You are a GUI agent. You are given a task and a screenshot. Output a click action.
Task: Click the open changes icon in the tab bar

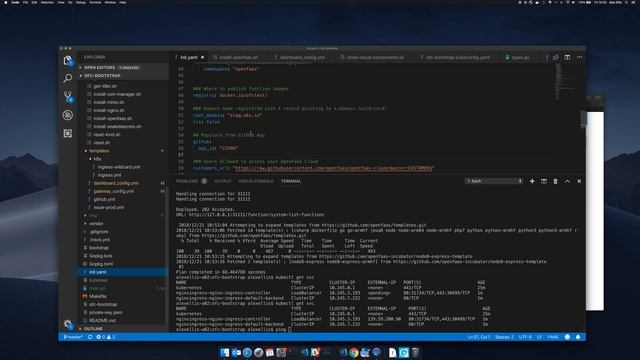tap(556, 57)
